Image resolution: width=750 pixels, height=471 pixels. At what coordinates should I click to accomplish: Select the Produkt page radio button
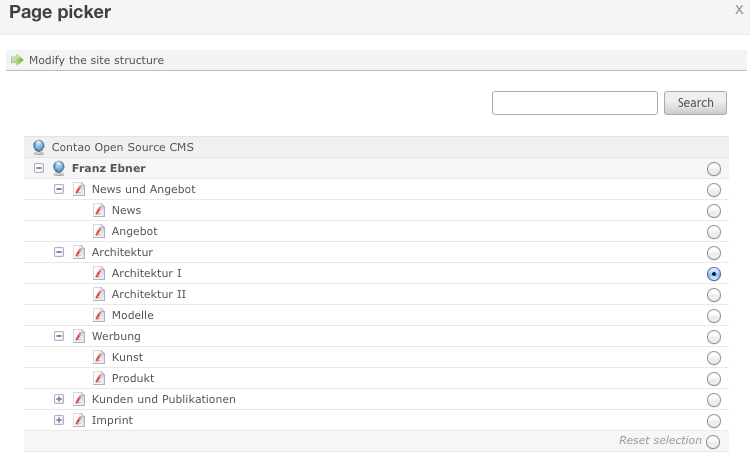[713, 379]
